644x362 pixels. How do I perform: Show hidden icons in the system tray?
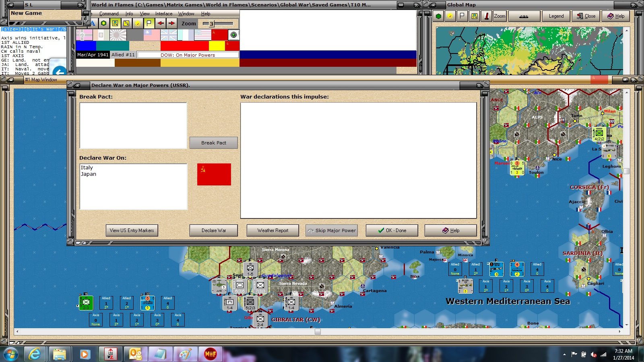564,354
